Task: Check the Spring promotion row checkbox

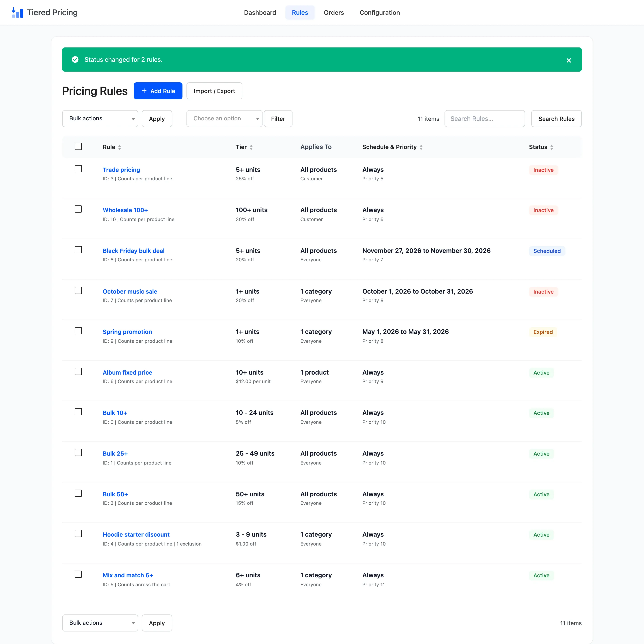Action: pos(78,331)
